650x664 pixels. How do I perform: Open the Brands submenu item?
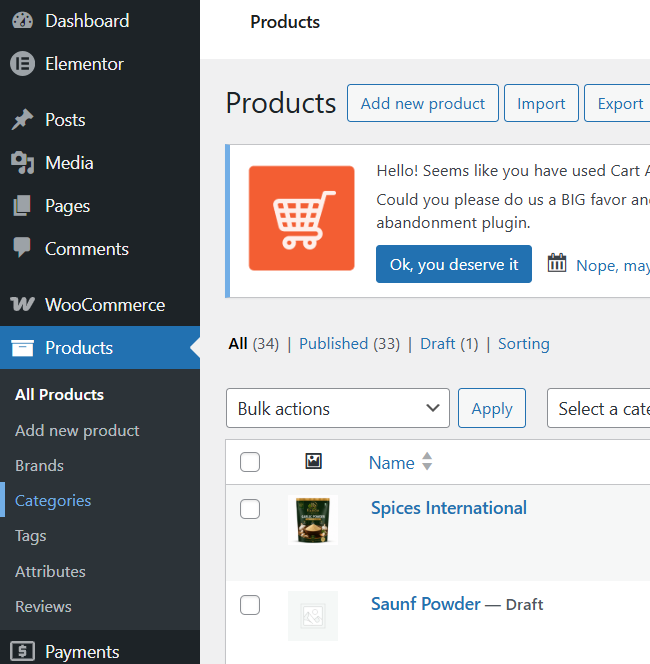[x=39, y=466]
